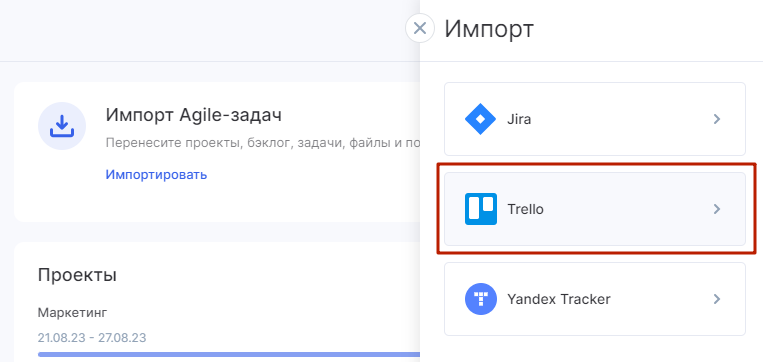
Task: Click the Trello board logo icon
Action: 481,209
